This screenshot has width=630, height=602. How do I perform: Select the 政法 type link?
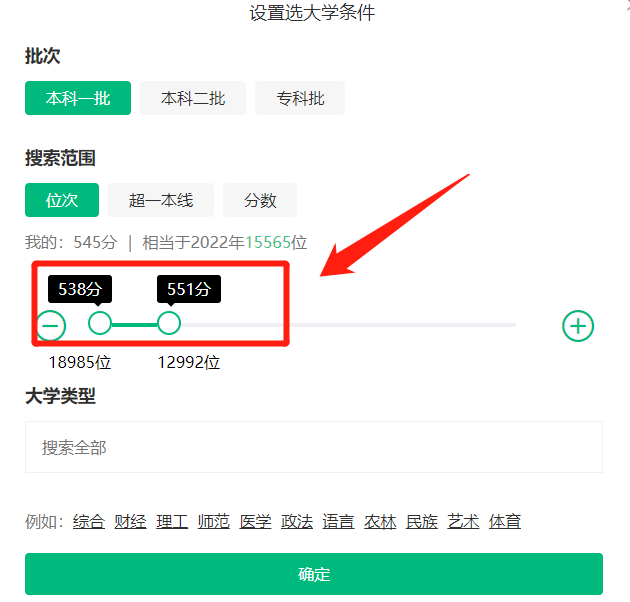coord(297,522)
